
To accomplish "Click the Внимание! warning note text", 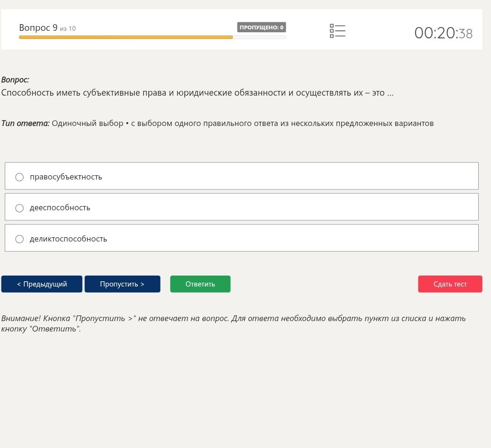I will [233, 323].
